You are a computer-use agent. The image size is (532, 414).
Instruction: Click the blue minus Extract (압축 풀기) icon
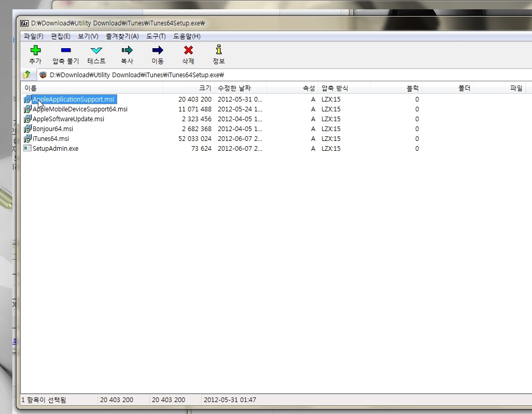66,50
